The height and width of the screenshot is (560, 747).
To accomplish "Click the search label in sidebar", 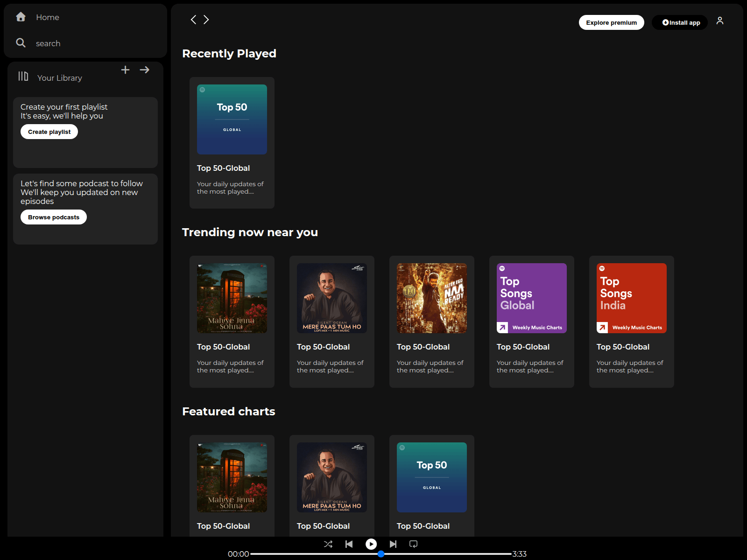I will click(48, 43).
